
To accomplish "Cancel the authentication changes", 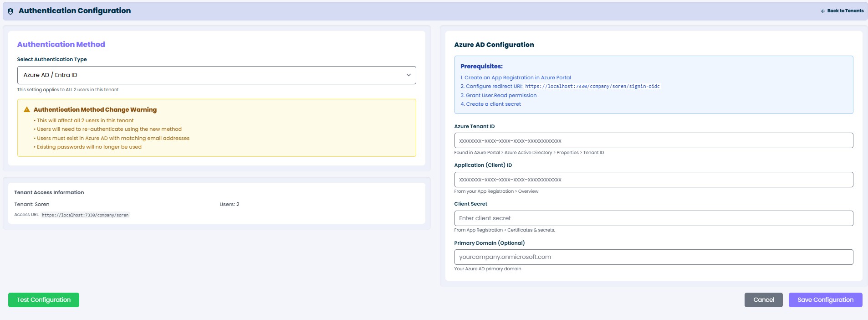I will coord(763,300).
